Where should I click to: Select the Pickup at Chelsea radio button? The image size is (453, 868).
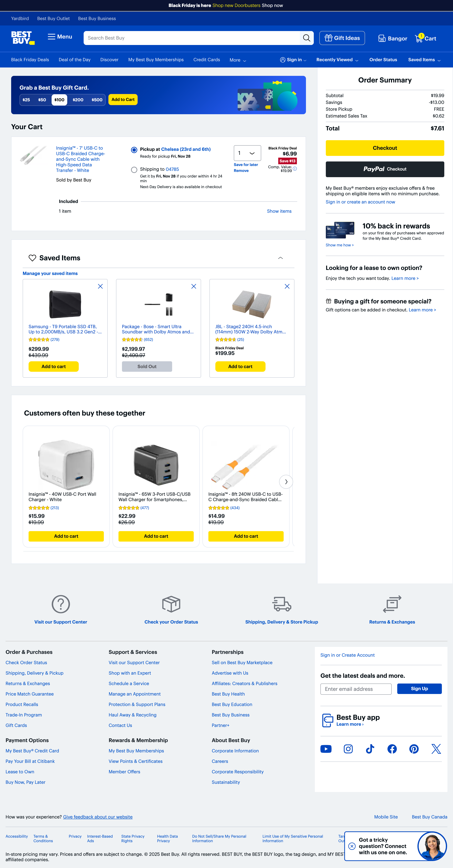coord(134,150)
